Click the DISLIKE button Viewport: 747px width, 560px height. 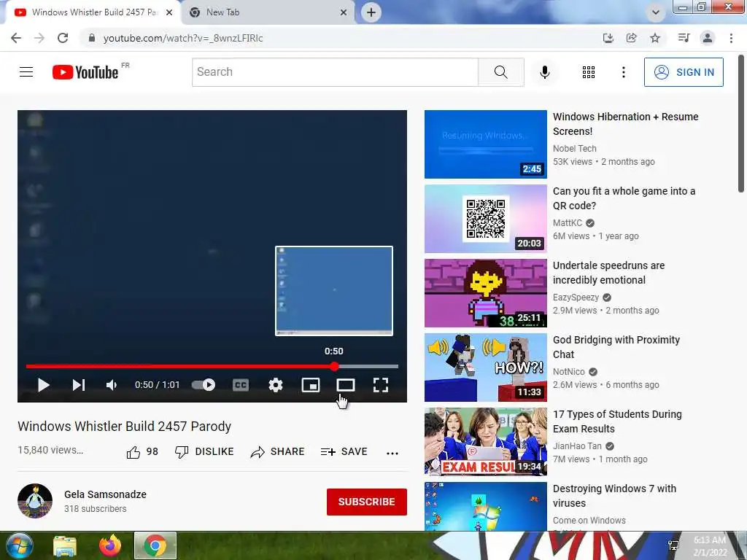click(204, 451)
